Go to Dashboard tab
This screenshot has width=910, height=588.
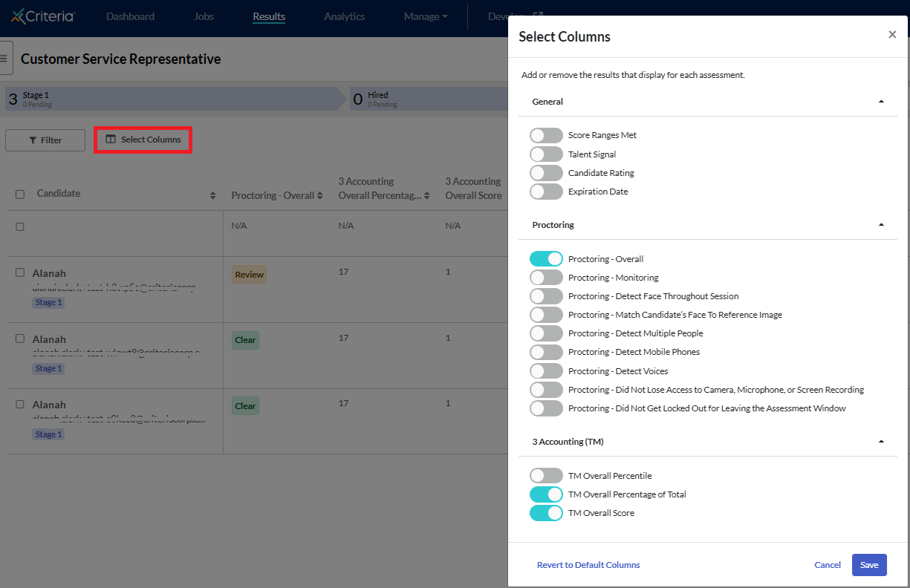click(x=130, y=16)
